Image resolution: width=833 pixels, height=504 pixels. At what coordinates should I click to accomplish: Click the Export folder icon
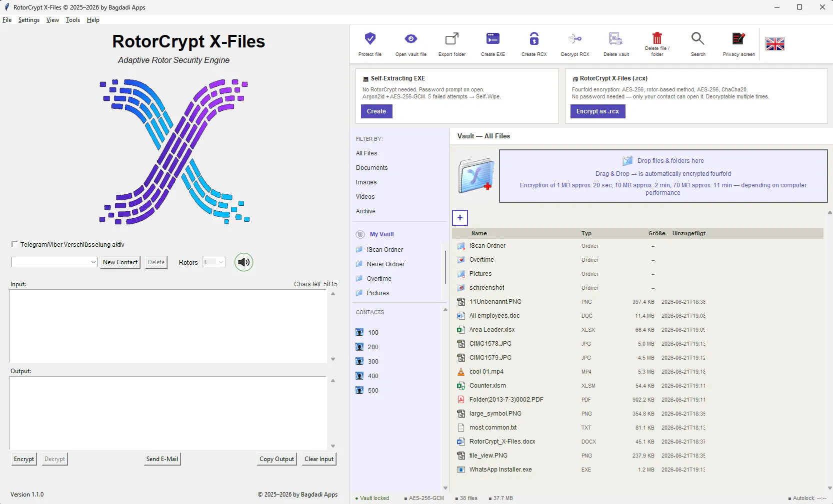coord(452,38)
